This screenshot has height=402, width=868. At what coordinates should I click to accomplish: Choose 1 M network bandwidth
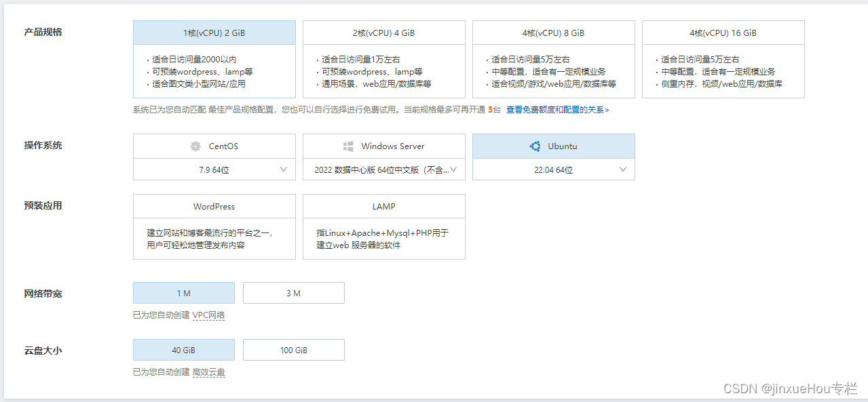[x=184, y=293]
